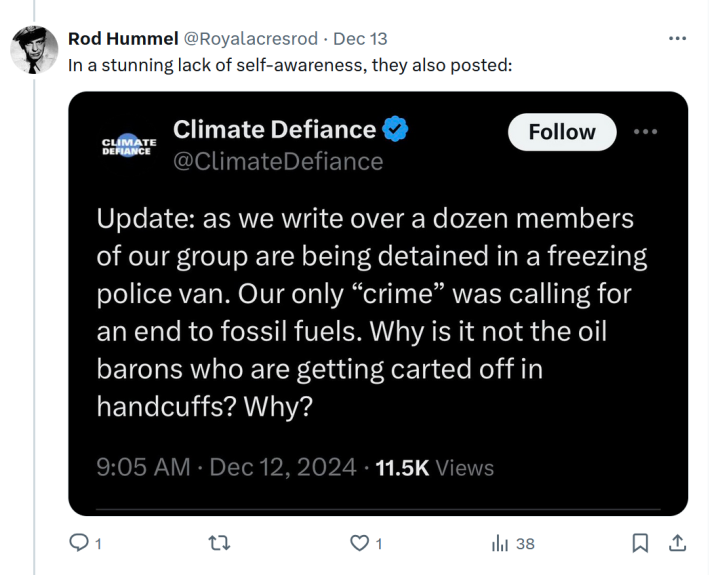Image resolution: width=720 pixels, height=575 pixels.
Task: Open the @ClimateDefiance handle
Action: pyautogui.click(x=278, y=161)
